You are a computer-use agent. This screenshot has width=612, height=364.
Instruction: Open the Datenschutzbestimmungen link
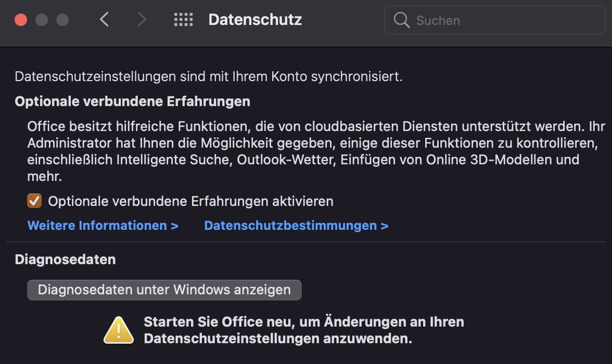(296, 226)
